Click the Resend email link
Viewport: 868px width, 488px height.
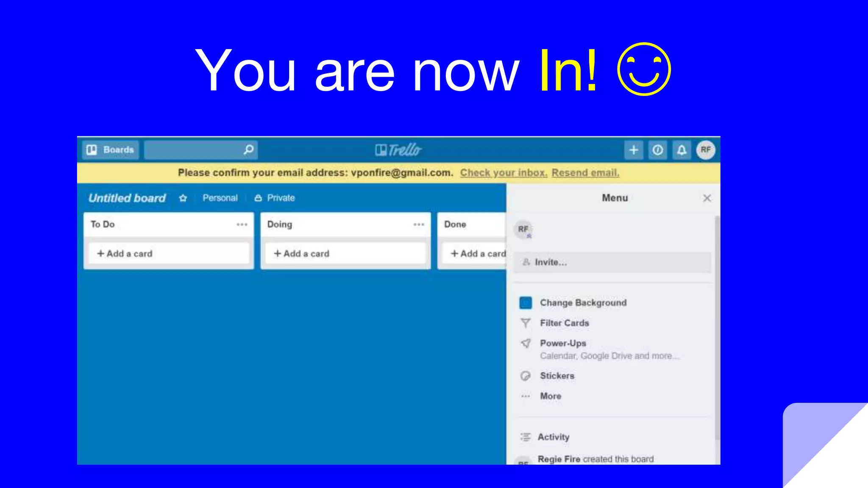point(585,173)
